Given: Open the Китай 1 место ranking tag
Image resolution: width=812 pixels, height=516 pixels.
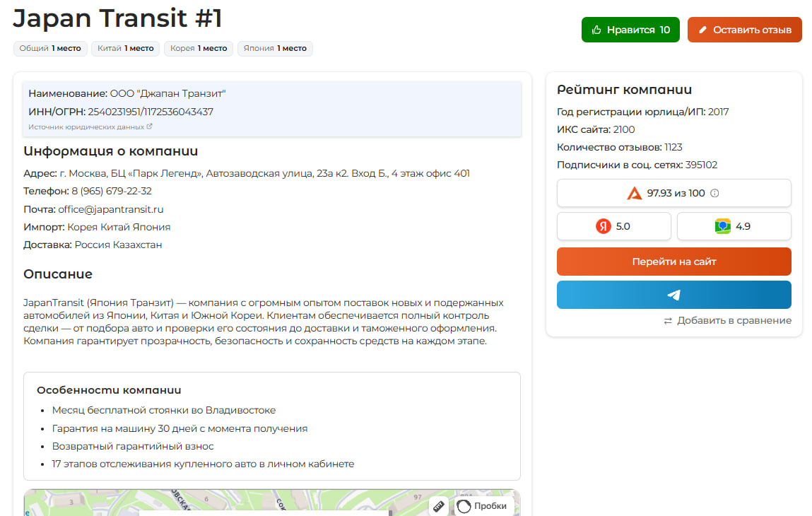Looking at the screenshot, I should (x=126, y=48).
